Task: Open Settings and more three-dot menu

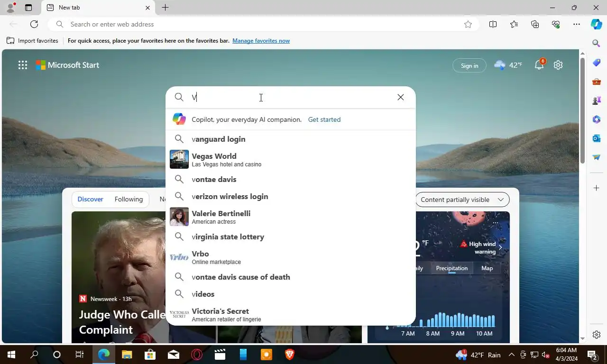Action: 577,24
